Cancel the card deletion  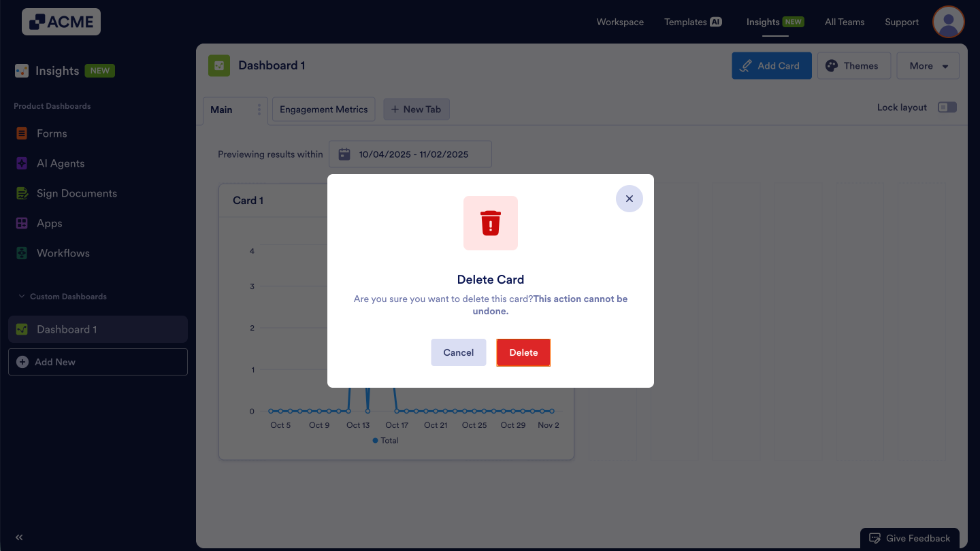coord(458,352)
